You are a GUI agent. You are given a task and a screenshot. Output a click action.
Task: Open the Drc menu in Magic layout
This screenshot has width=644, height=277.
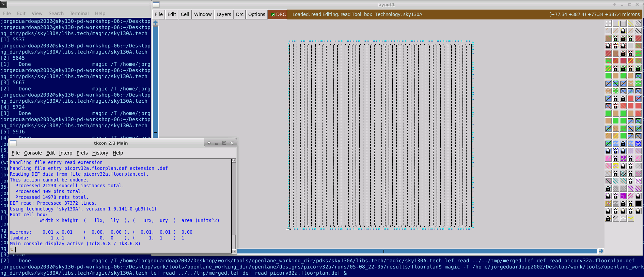point(240,14)
